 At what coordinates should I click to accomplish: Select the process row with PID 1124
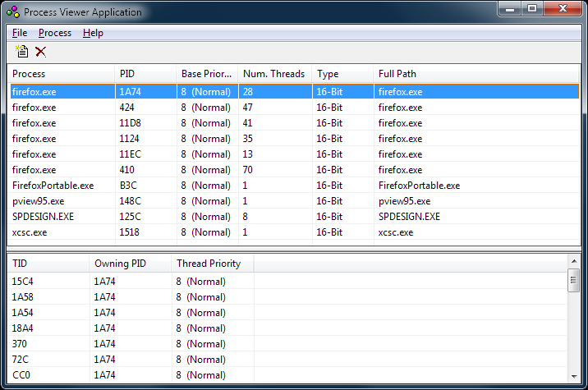(294, 139)
